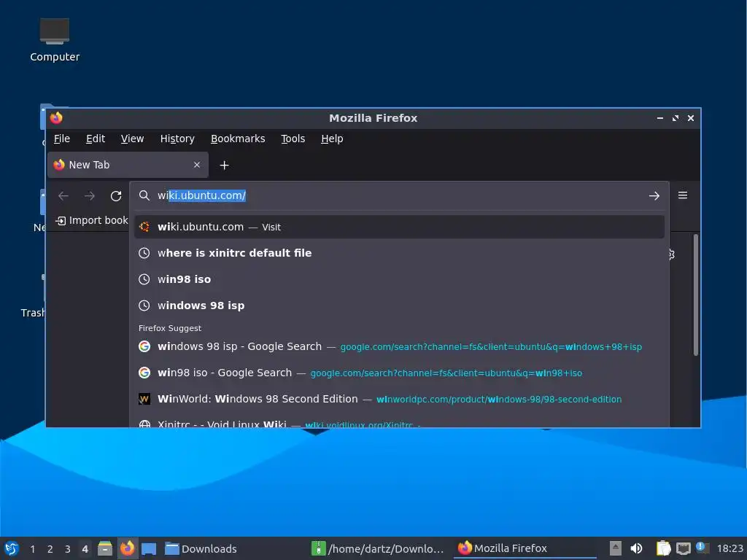Switch to workspace 4 in pager
The image size is (747, 560).
pyautogui.click(x=85, y=549)
